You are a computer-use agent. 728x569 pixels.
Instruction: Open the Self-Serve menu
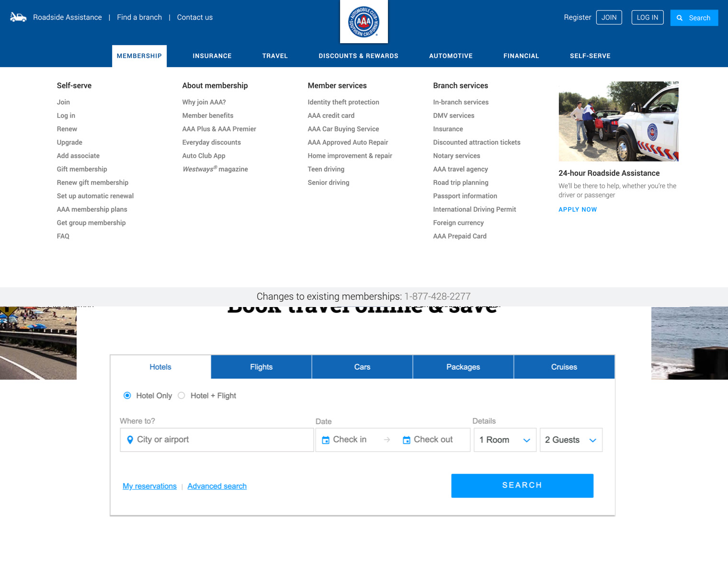[590, 56]
